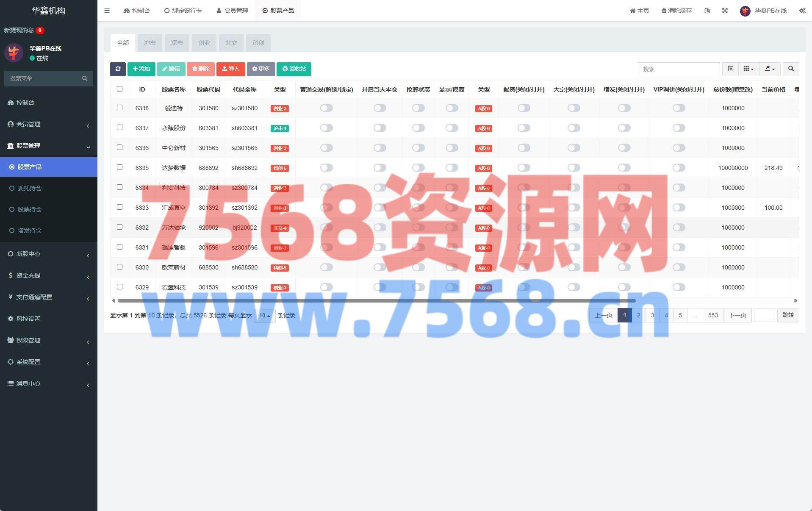Select all rows with header checkbox
This screenshot has height=511, width=812.
point(119,89)
